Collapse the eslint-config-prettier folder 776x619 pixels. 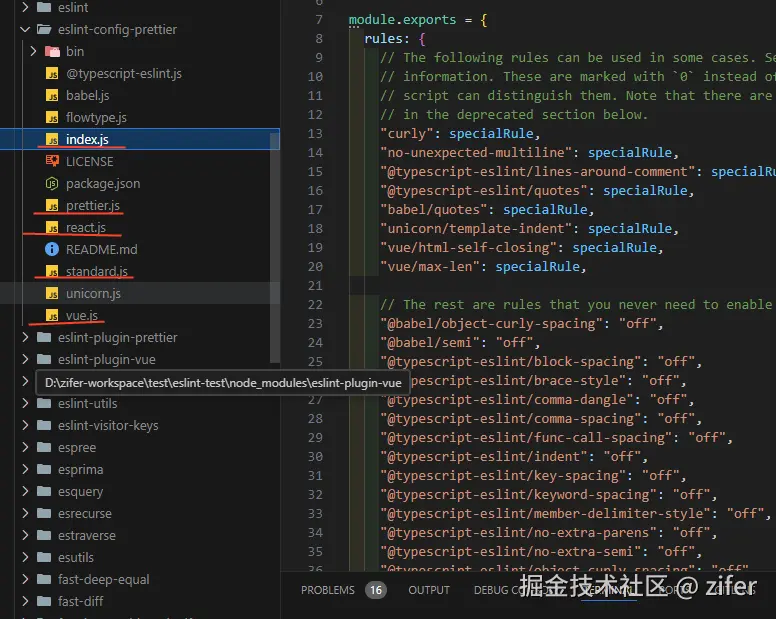pyautogui.click(x=25, y=30)
